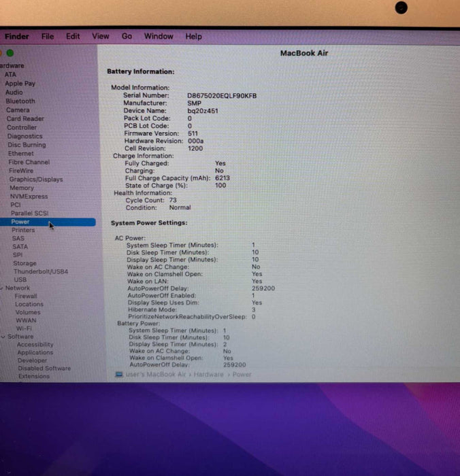Image resolution: width=460 pixels, height=476 pixels.
Task: Select Fibre Channel in the sidebar
Action: point(29,162)
